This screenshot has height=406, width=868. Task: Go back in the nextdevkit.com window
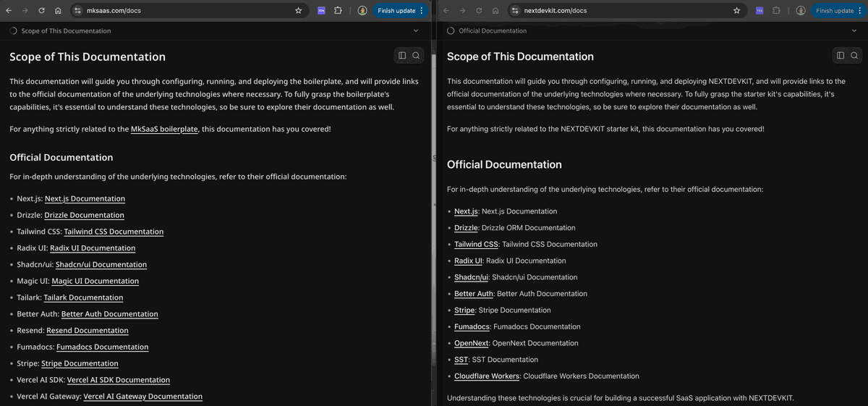click(x=446, y=11)
